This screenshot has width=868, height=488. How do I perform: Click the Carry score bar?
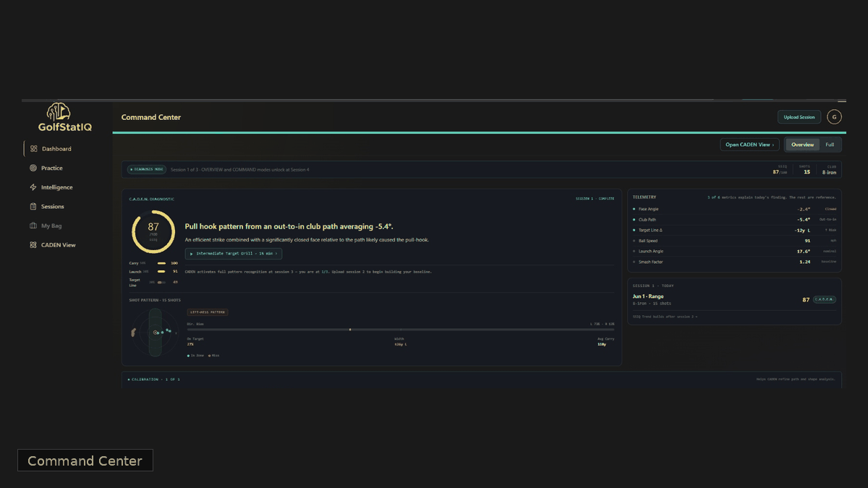pos(161,263)
